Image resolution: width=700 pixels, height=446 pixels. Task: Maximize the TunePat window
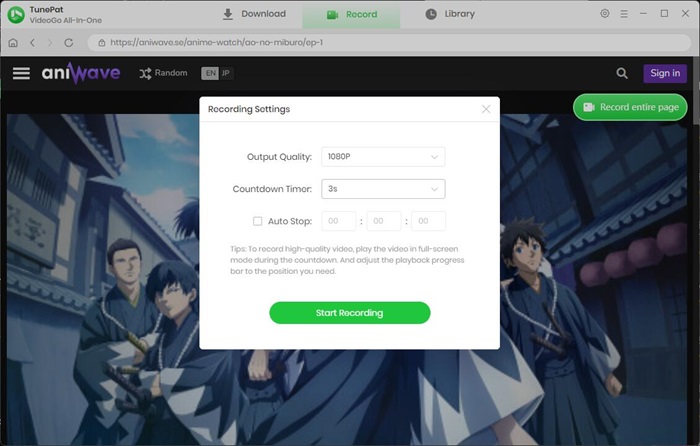[x=664, y=14]
